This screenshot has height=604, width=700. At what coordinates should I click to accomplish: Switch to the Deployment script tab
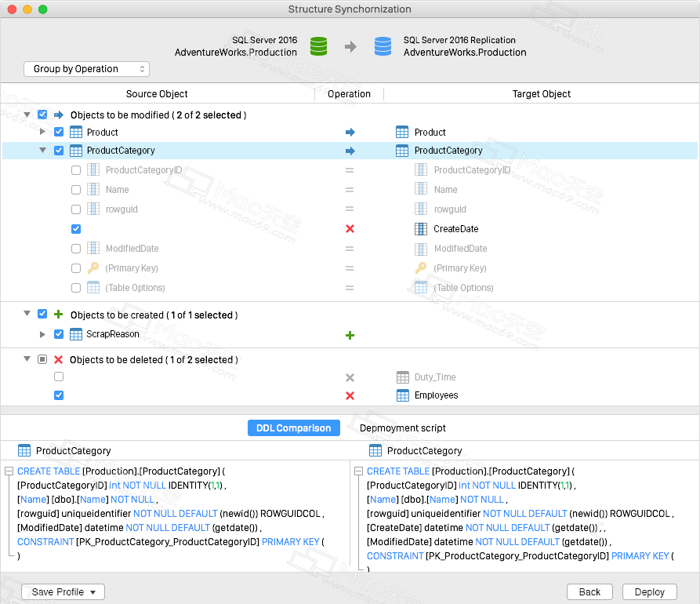pyautogui.click(x=403, y=428)
